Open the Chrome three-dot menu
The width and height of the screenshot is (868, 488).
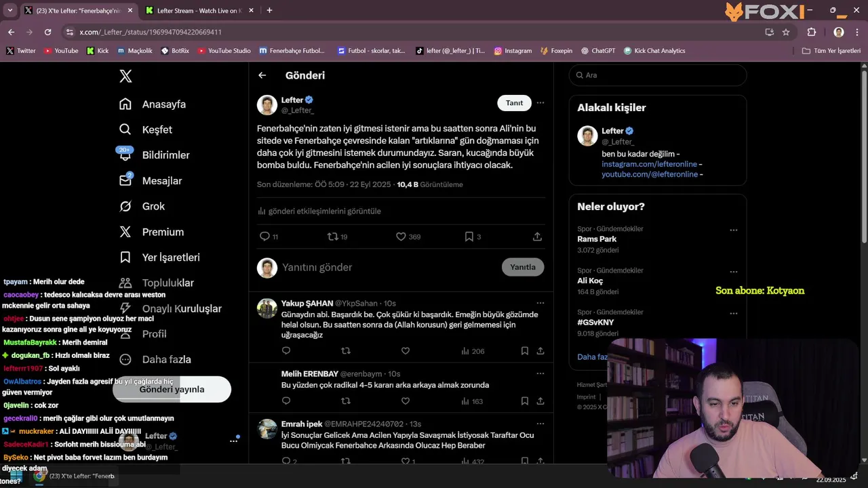(x=857, y=32)
